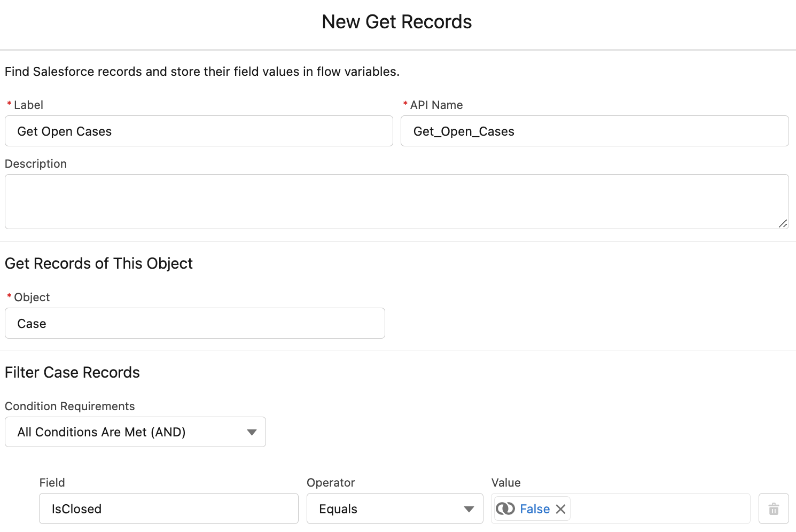Delete the IsClosed condition with trash icon
796x532 pixels.
[774, 509]
